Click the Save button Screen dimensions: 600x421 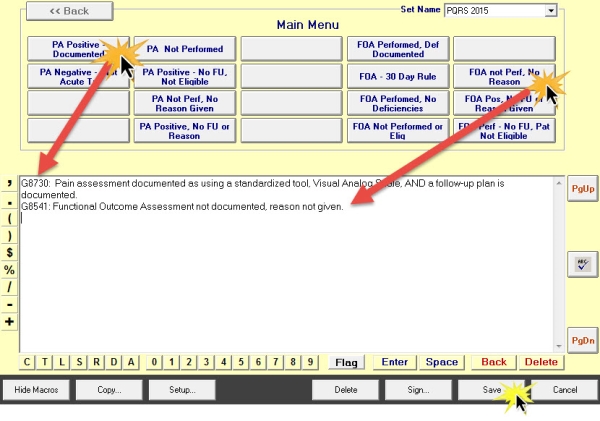491,389
